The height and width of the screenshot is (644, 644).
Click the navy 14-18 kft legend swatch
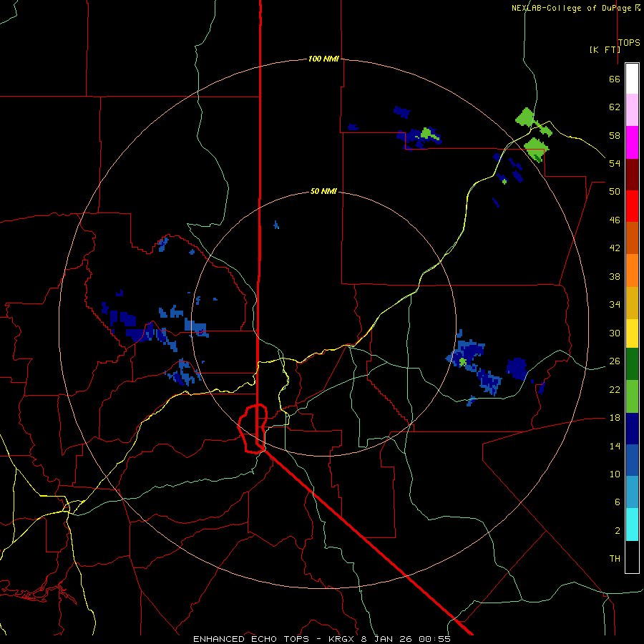(x=632, y=429)
